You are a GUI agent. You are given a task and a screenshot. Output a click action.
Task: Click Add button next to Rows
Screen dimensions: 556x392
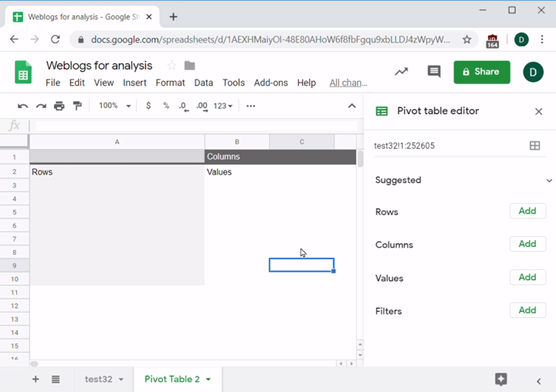click(527, 211)
